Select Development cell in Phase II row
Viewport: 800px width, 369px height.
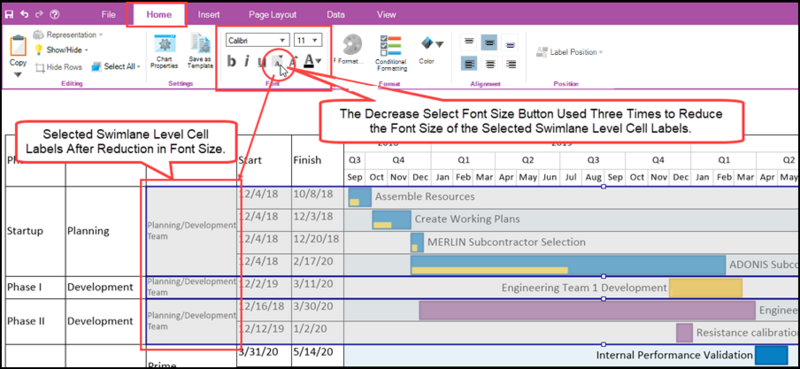click(x=106, y=322)
